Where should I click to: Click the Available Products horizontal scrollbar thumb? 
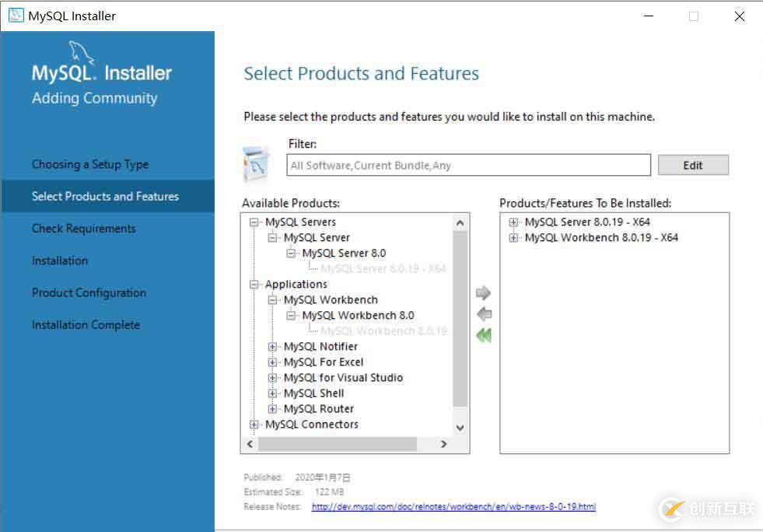[x=338, y=444]
